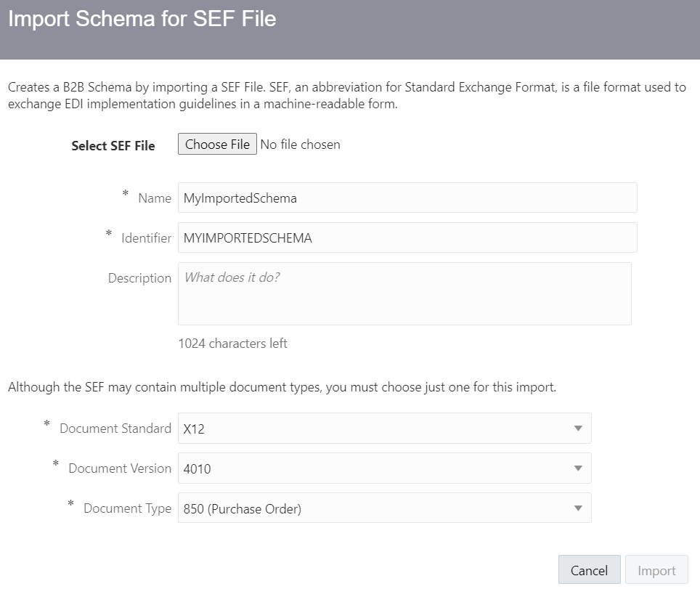Image resolution: width=700 pixels, height=597 pixels.
Task: Click the Cancel button
Action: click(x=589, y=569)
